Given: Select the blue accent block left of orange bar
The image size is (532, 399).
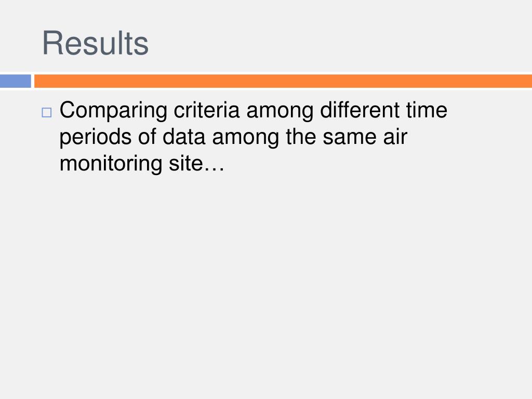Looking at the screenshot, I should 16,81.
